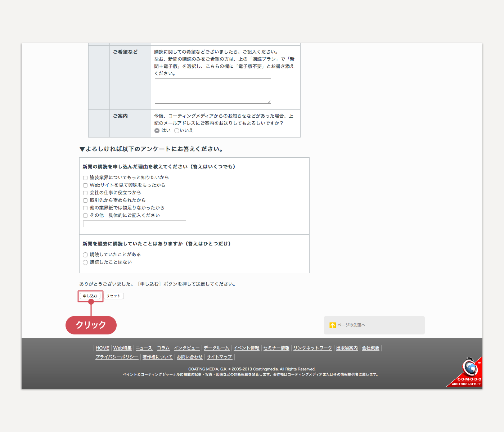Open the サイトマップ footer link

click(219, 357)
